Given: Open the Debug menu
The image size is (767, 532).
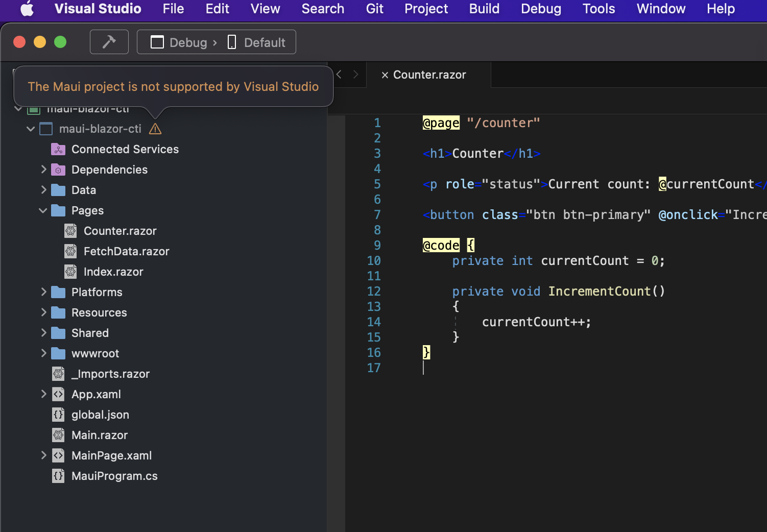Looking at the screenshot, I should [x=541, y=9].
